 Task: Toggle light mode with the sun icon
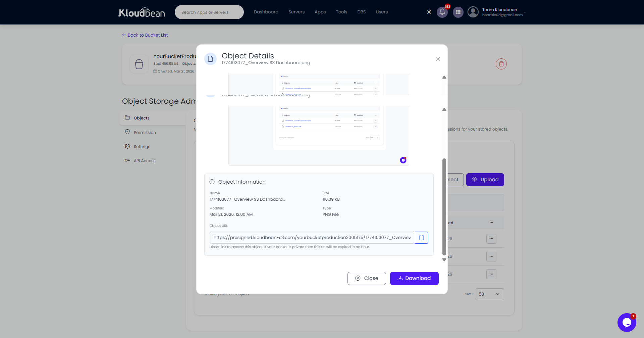[429, 12]
